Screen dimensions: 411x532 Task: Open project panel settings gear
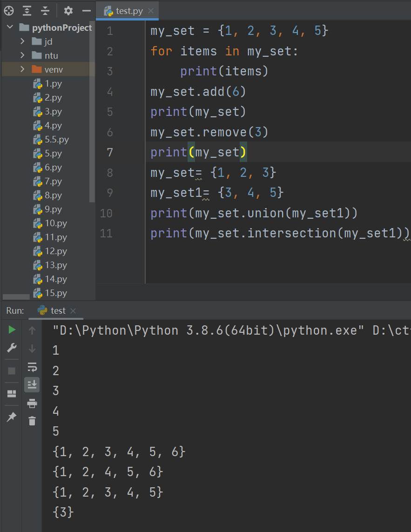coord(68,10)
